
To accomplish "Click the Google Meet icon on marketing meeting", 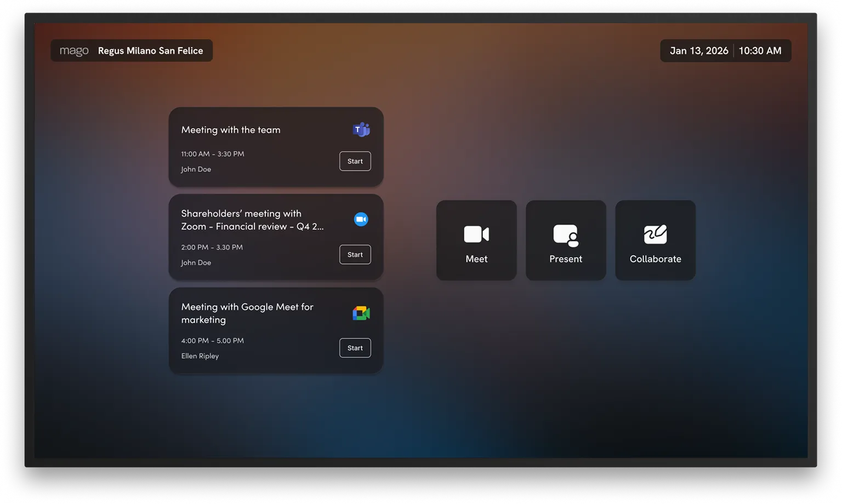I will [x=361, y=313].
